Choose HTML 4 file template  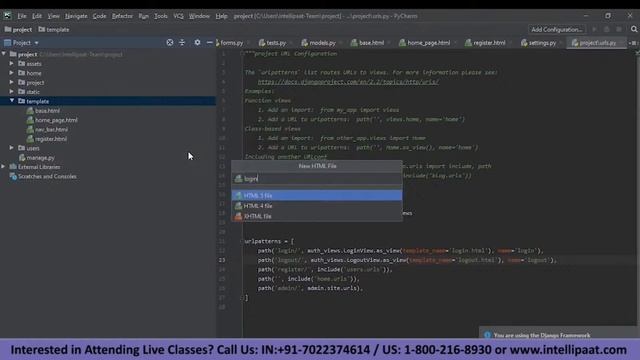[317, 206]
